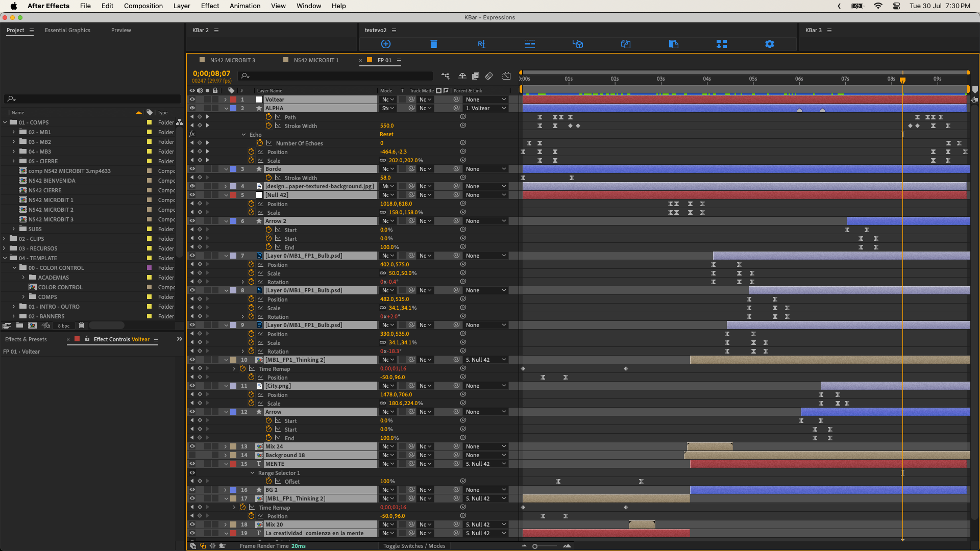This screenshot has width=980, height=551.
Task: Click the KBar settings gear icon
Action: tap(769, 44)
